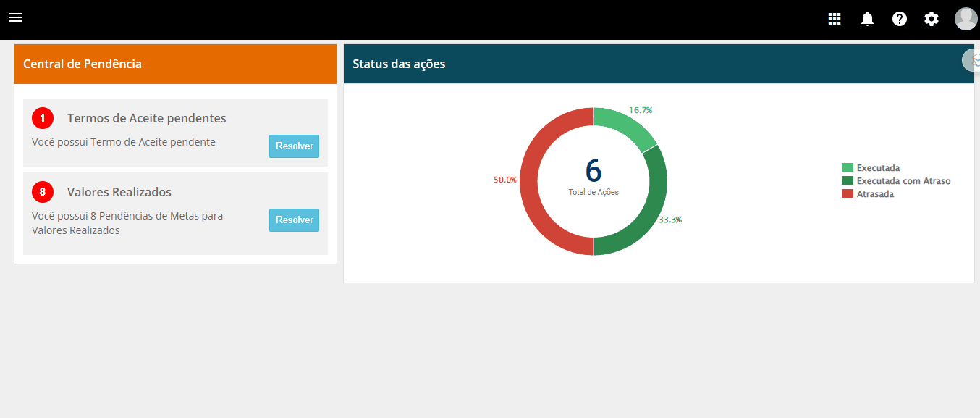Click the floating widget icon at right edge

click(x=971, y=60)
